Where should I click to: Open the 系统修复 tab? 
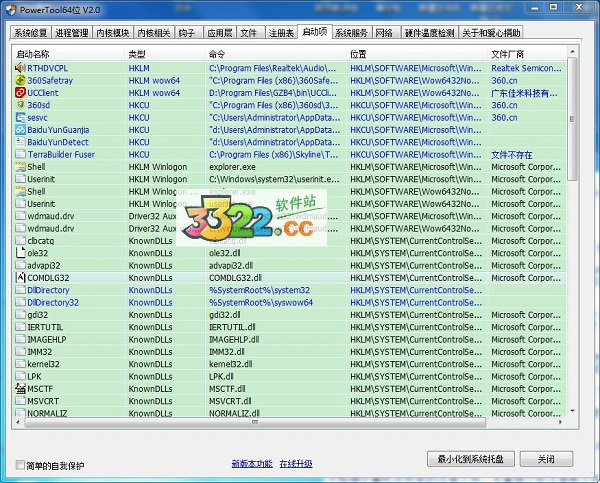click(30, 33)
